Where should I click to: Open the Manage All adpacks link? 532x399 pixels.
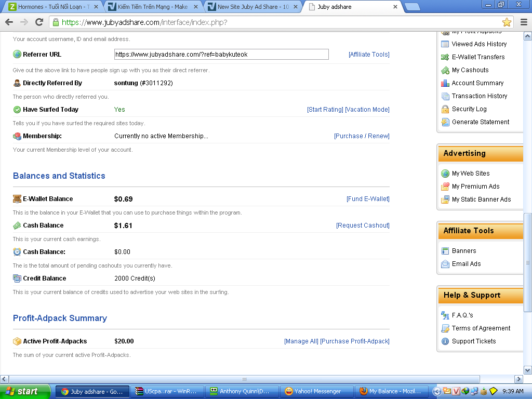[301, 341]
